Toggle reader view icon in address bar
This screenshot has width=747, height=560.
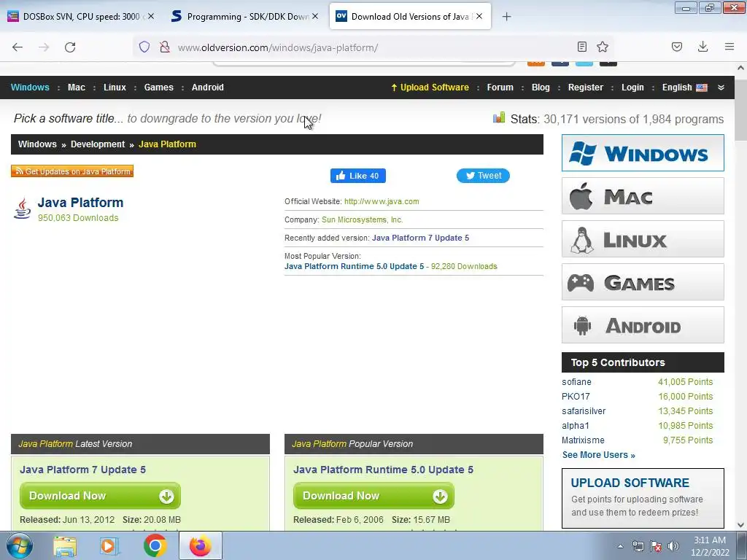tap(581, 47)
